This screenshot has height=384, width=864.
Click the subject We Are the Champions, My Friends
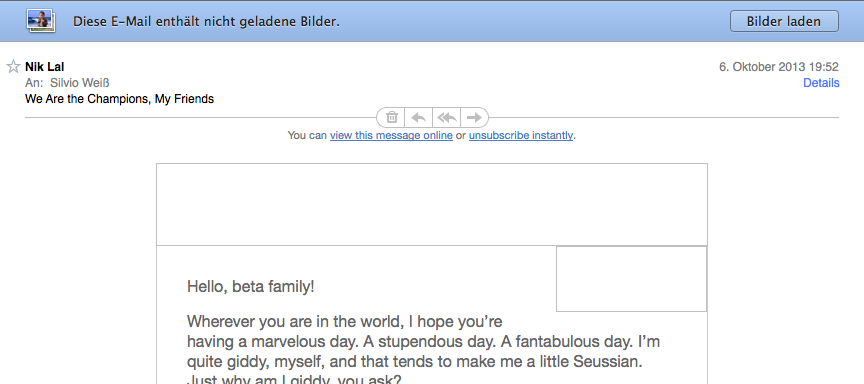(x=119, y=99)
